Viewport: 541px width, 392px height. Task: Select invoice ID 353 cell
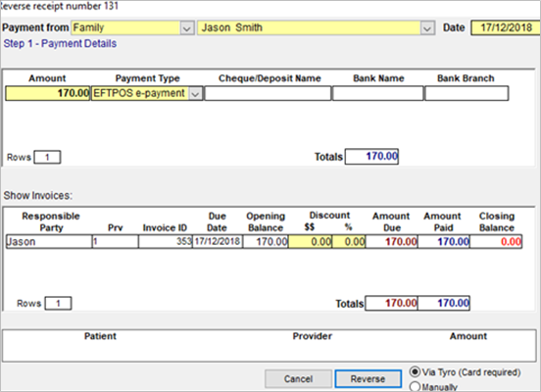(x=166, y=241)
